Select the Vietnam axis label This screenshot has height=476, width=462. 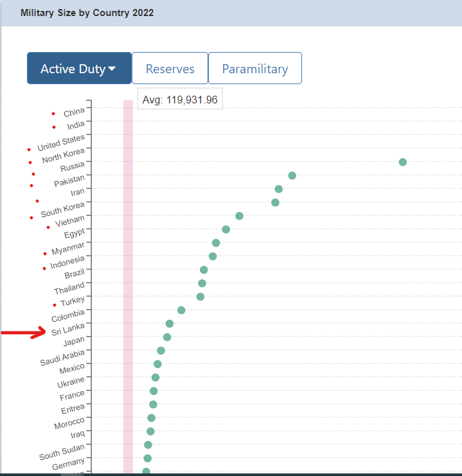pos(69,221)
